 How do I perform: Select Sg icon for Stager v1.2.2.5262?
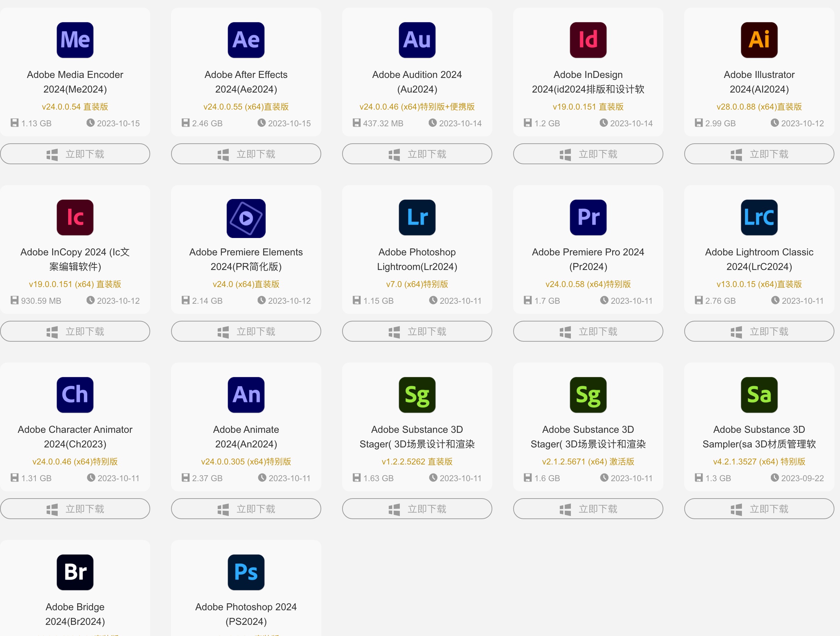tap(417, 395)
